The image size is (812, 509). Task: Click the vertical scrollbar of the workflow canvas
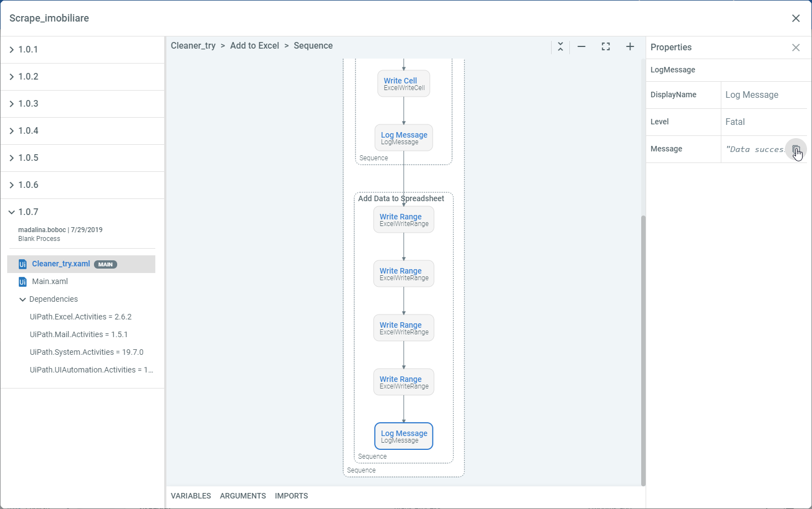[x=643, y=348]
